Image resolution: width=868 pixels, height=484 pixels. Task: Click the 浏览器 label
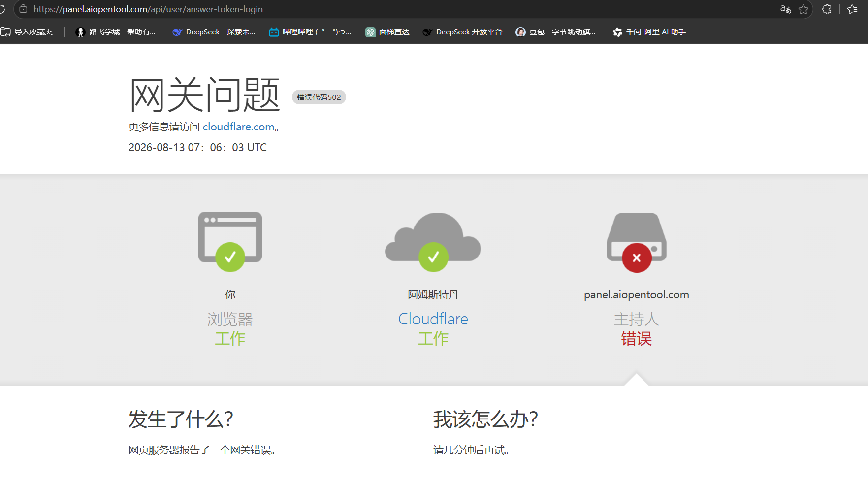pyautogui.click(x=230, y=320)
